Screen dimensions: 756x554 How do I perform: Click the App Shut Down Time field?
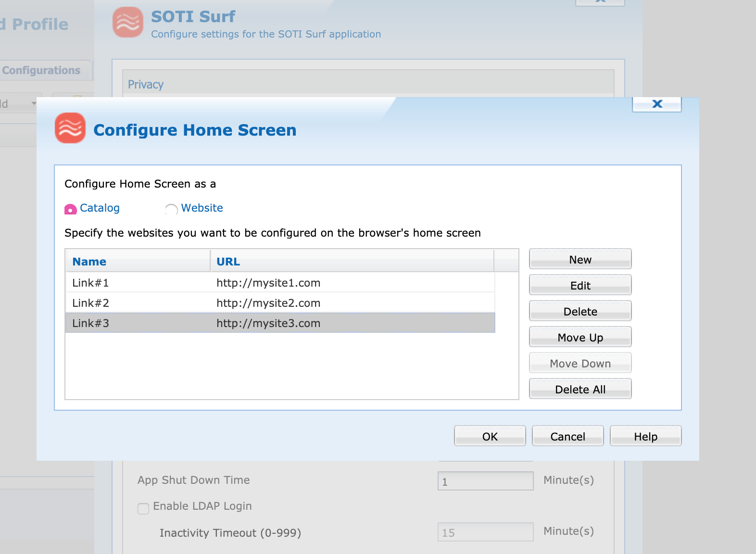485,481
